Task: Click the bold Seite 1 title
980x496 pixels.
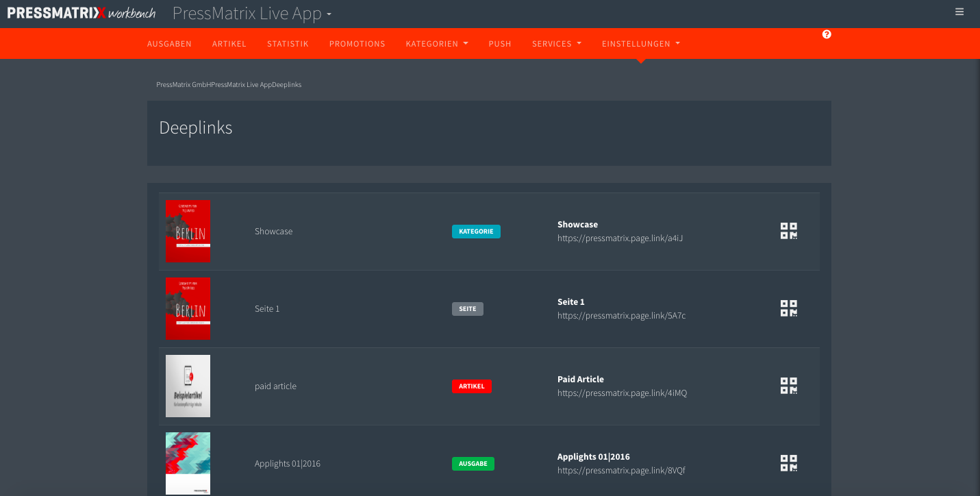Action: coord(571,302)
